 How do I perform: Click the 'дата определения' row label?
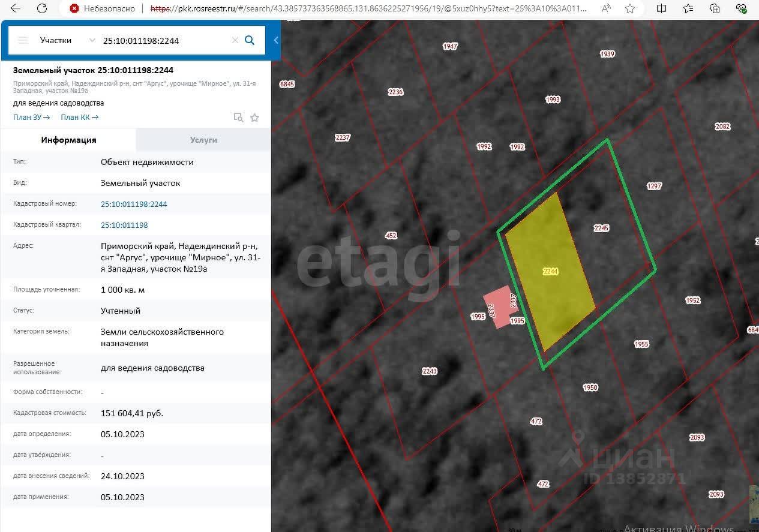42,434
